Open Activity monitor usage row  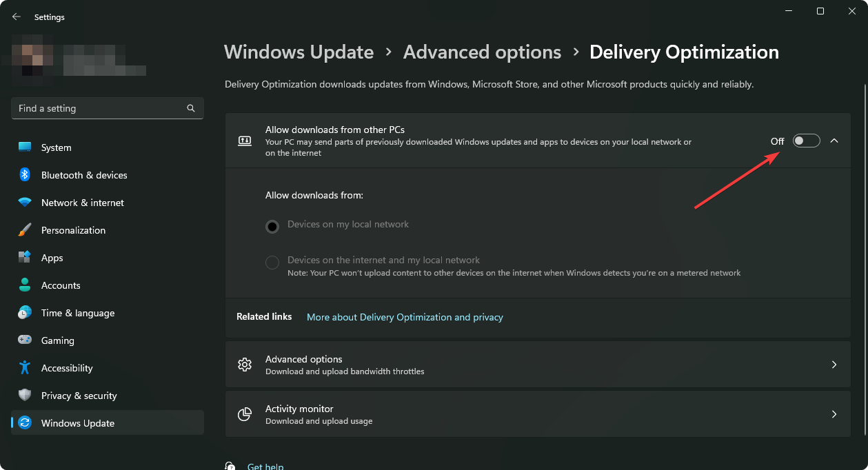[538, 414]
